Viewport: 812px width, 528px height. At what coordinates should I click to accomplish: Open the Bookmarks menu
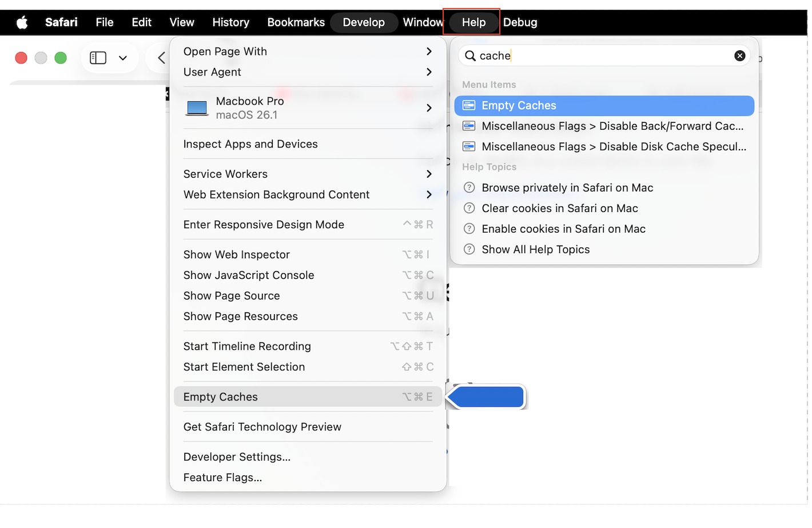[x=296, y=22]
